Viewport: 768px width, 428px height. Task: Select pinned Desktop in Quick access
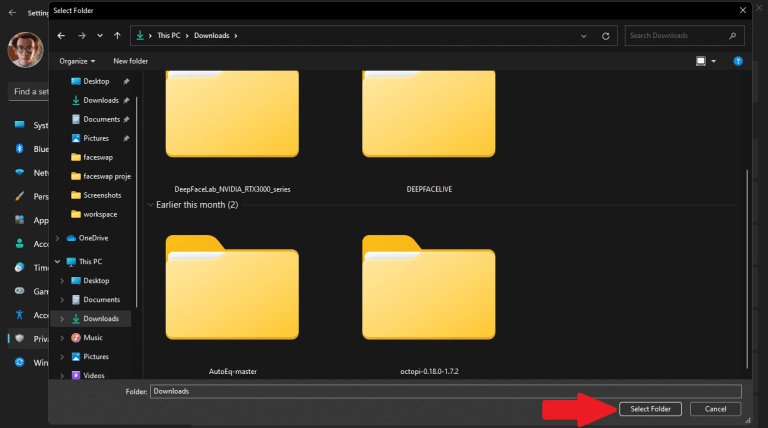point(96,81)
